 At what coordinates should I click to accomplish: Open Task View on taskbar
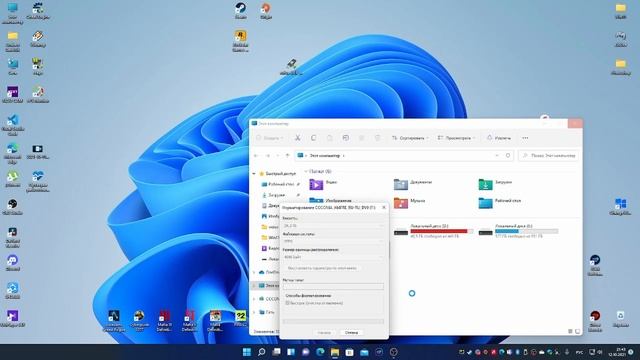click(276, 352)
